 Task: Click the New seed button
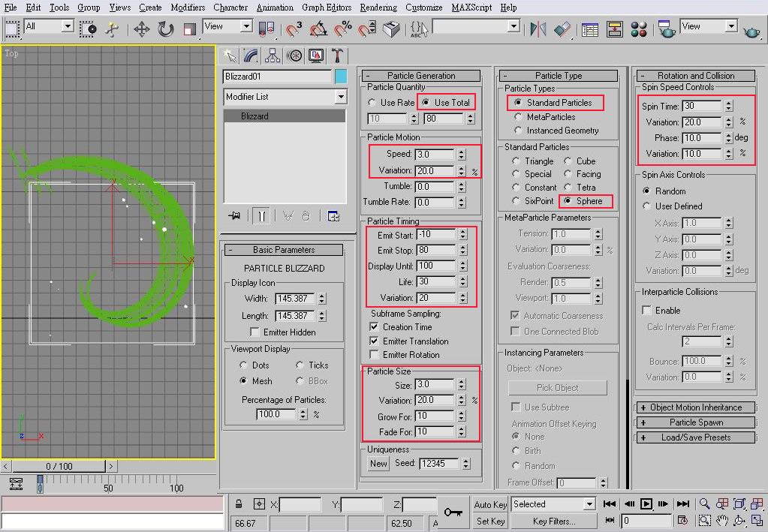pos(378,463)
